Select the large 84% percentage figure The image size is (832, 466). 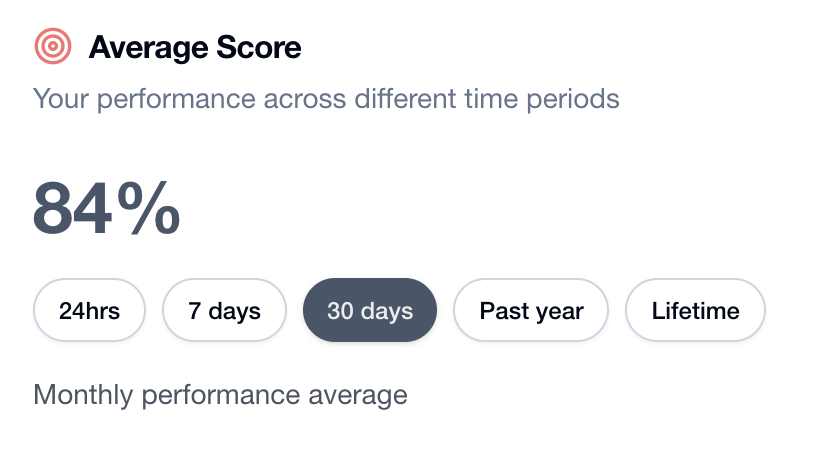(106, 209)
